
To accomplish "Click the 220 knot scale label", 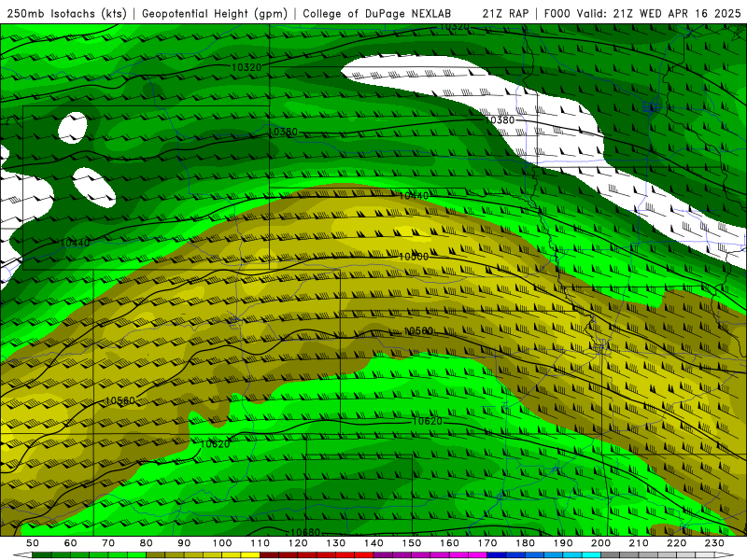I will click(x=676, y=543).
